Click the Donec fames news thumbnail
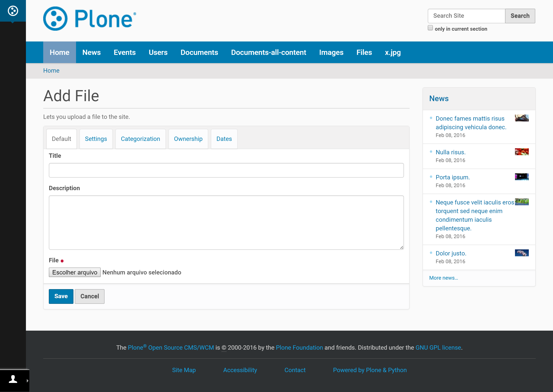Screen dimensions: 553x392 click(522, 118)
